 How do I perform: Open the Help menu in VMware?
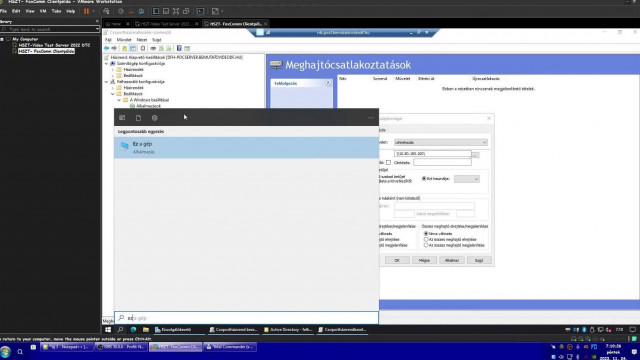point(71,11)
